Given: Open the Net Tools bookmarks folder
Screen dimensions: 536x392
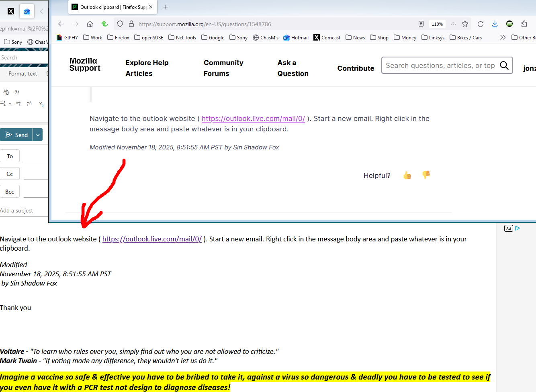Looking at the screenshot, I should coord(182,37).
